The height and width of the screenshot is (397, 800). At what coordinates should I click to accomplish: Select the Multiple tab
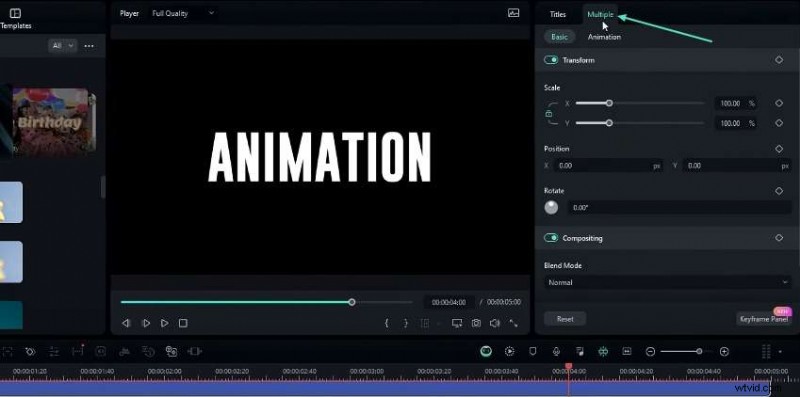point(600,14)
